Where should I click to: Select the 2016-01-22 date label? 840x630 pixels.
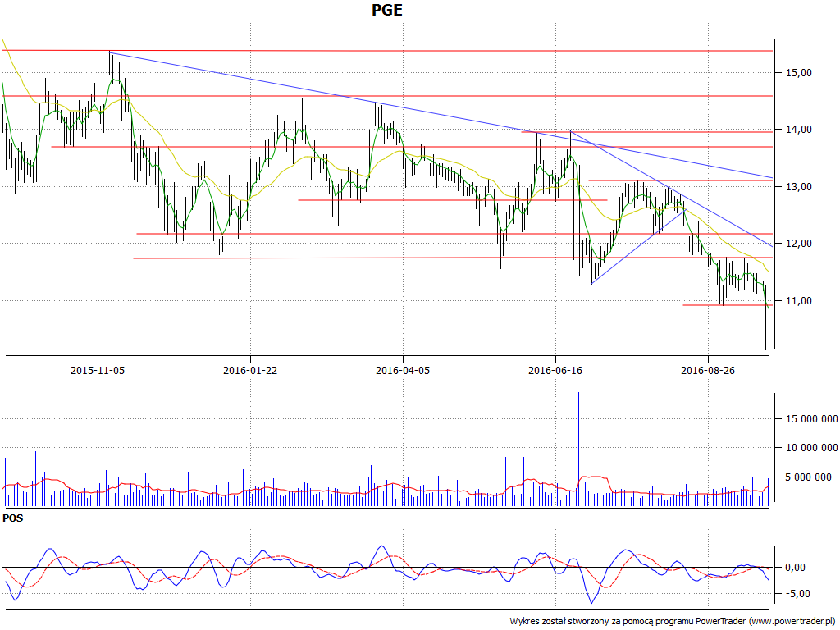[250, 370]
